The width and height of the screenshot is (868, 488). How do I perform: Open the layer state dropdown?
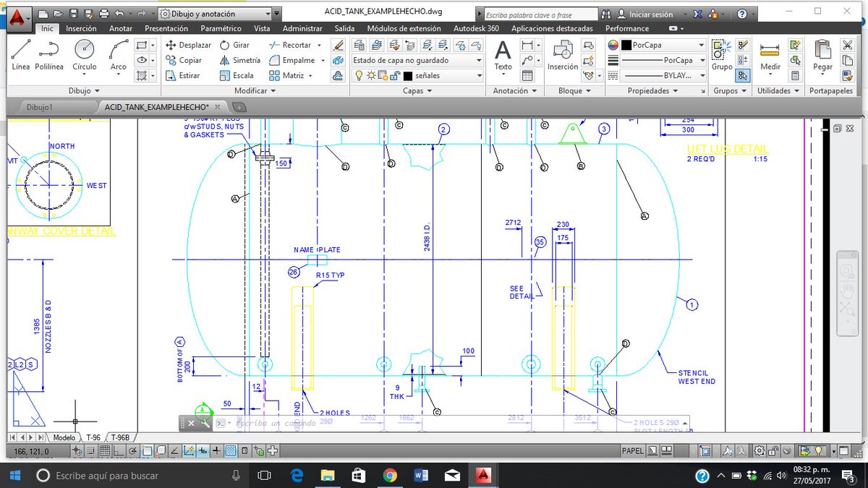pos(418,61)
